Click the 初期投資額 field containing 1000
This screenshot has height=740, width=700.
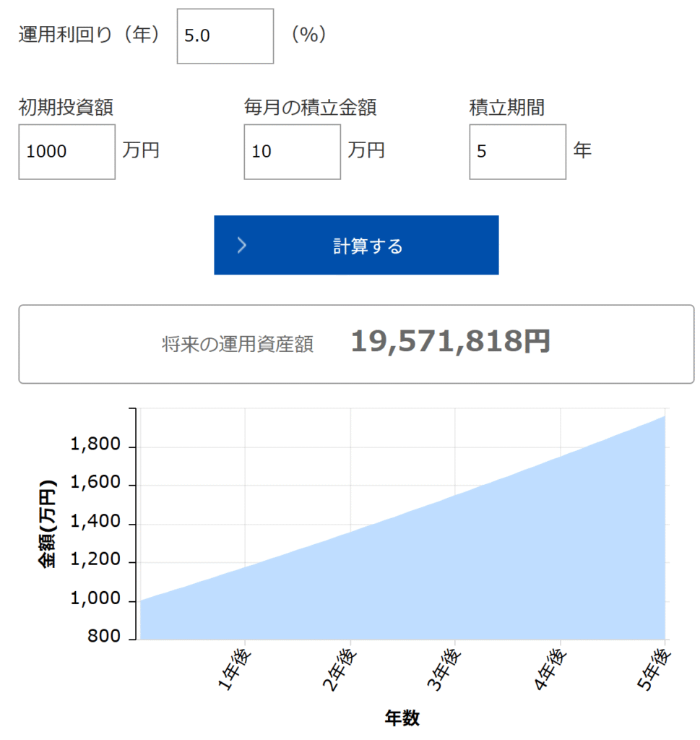(x=66, y=152)
